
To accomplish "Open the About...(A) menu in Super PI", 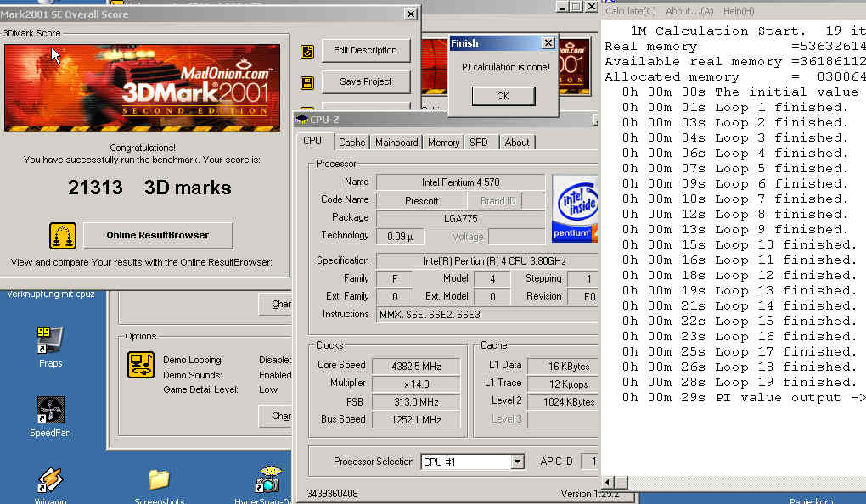I will tap(689, 11).
